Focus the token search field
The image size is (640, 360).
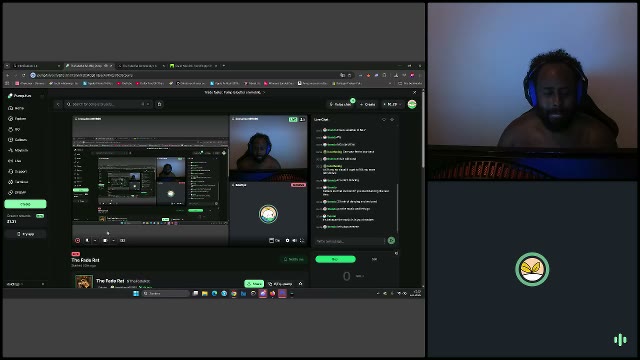[108, 104]
